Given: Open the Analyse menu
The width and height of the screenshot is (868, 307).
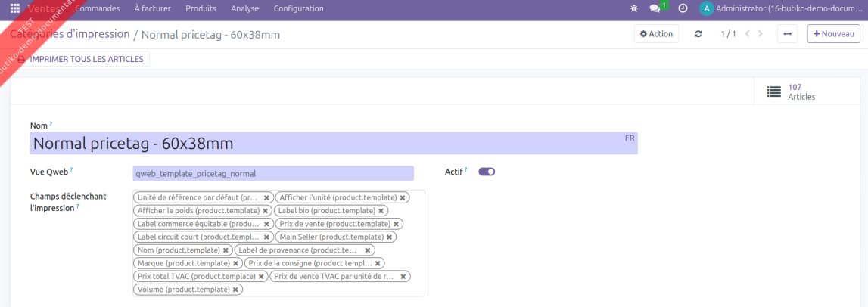Looking at the screenshot, I should pos(244,8).
